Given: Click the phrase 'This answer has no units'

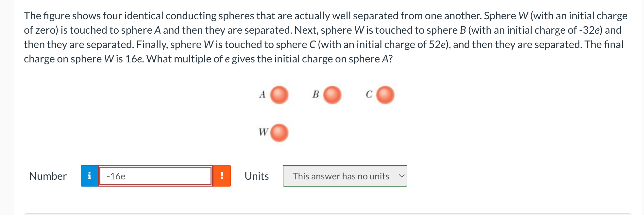Looking at the screenshot, I should pos(341,176).
